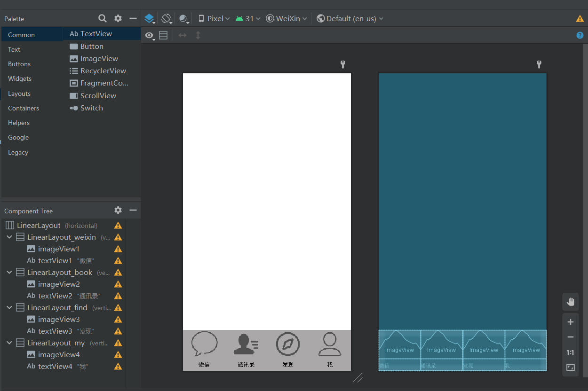Viewport: 588px width, 391px height.
Task: Zoom in with the plus button
Action: click(571, 322)
